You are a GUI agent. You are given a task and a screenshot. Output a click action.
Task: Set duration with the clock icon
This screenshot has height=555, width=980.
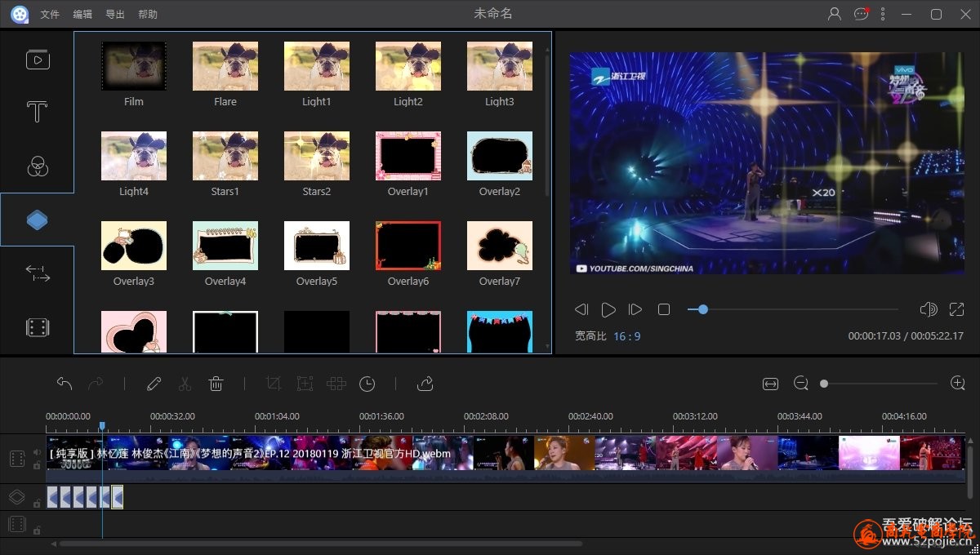point(367,384)
